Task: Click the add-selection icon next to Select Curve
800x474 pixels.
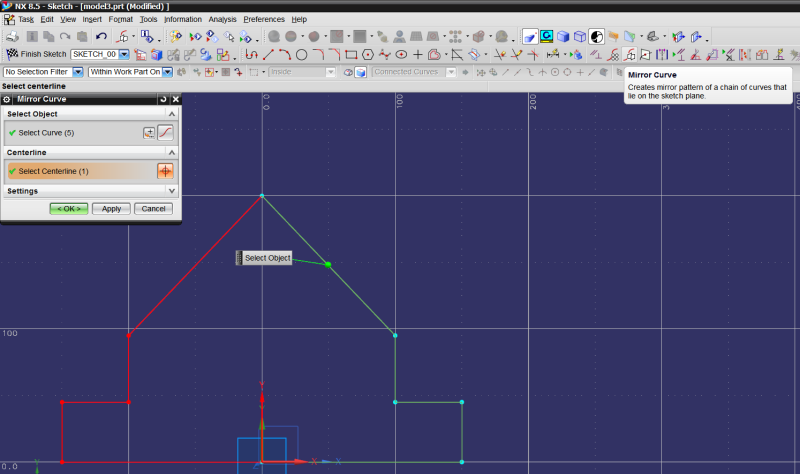Action: pos(149,133)
